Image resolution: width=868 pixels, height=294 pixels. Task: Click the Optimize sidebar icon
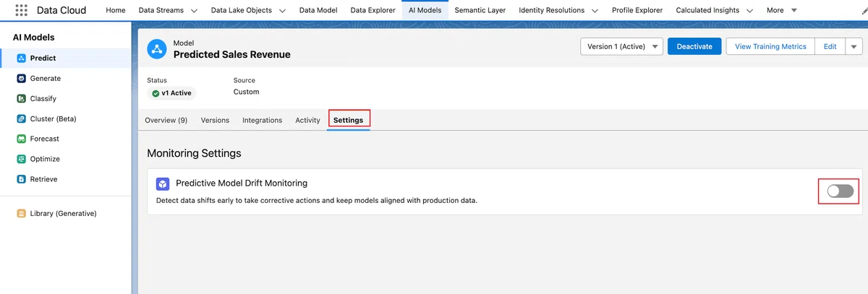22,159
